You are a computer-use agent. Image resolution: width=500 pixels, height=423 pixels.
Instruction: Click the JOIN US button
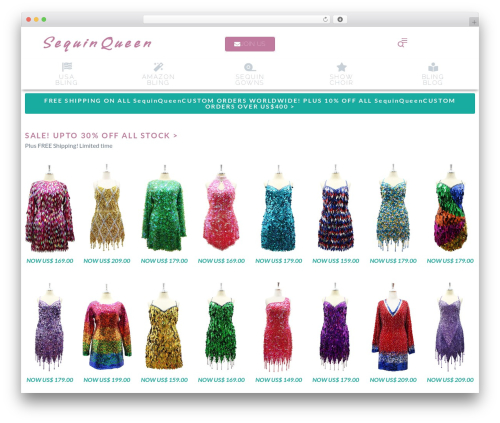click(250, 44)
